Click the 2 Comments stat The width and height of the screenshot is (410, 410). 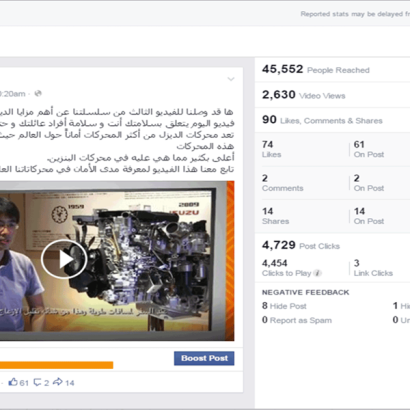(282, 183)
